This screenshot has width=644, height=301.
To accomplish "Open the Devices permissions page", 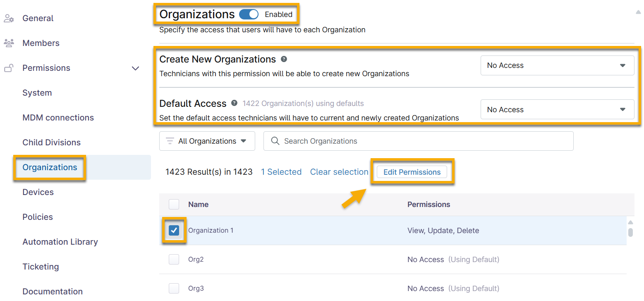I will click(38, 192).
